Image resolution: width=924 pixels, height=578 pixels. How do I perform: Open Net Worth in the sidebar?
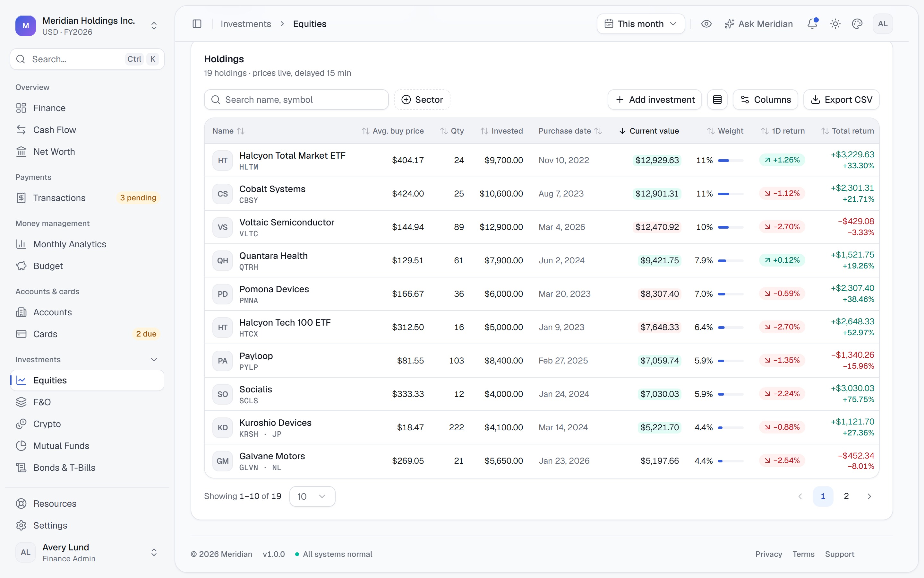[87, 152]
